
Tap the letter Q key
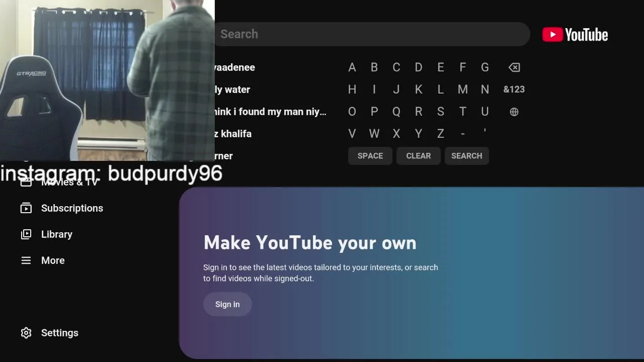pyautogui.click(x=396, y=112)
